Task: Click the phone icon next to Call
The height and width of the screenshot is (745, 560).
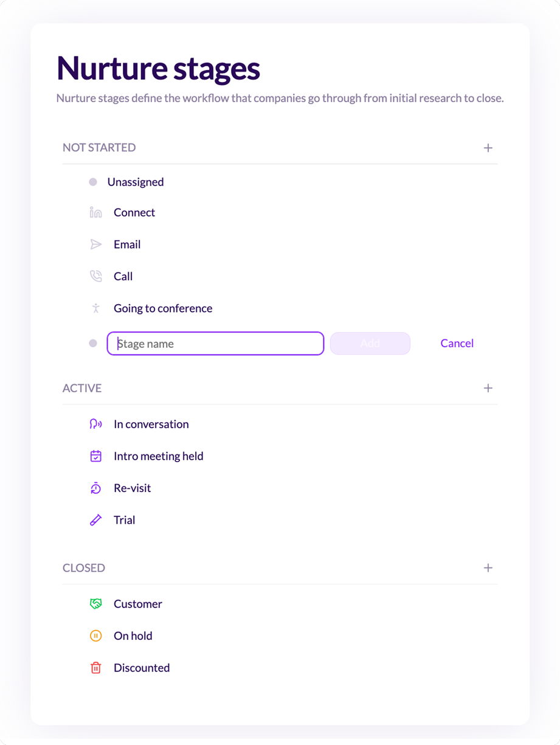Action: pyautogui.click(x=95, y=276)
